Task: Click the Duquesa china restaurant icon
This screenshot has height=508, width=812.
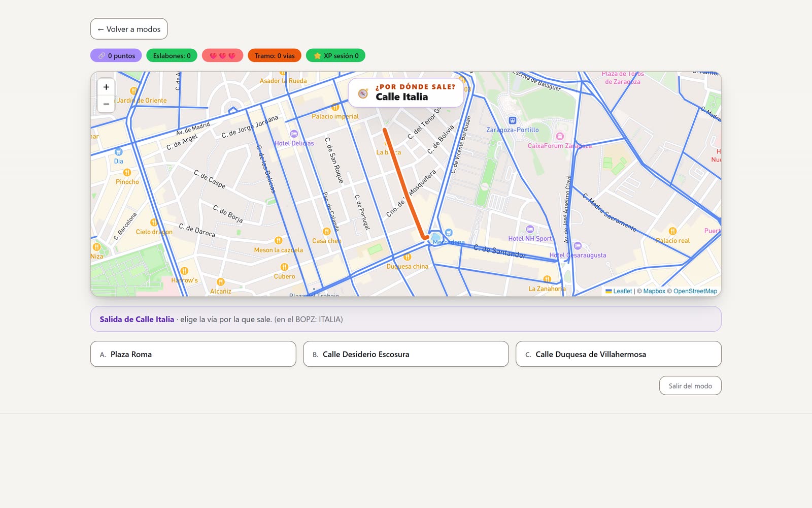Action: pyautogui.click(x=407, y=257)
